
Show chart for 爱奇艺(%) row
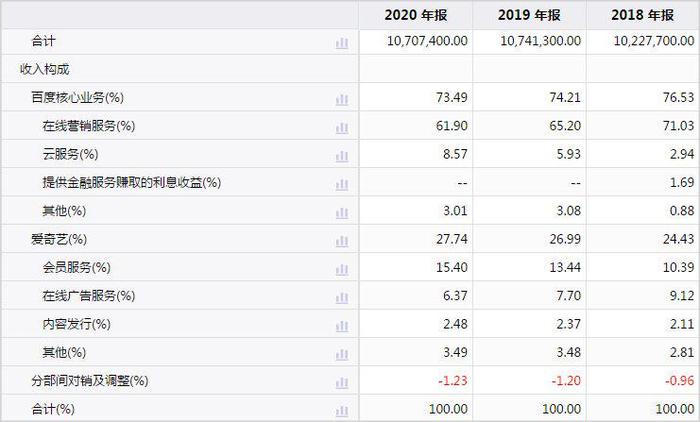(342, 241)
